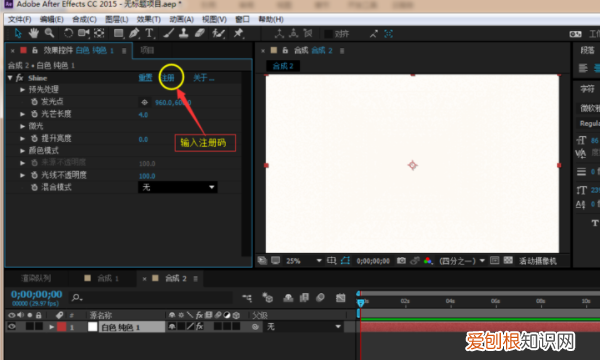Viewport: 600px width, 360px height.
Task: Expand the 光芒长度 property
Action: pyautogui.click(x=22, y=114)
